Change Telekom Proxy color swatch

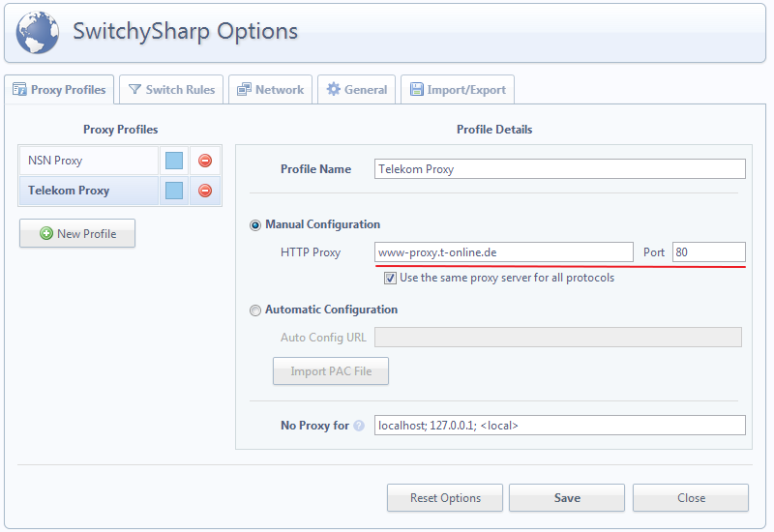pyautogui.click(x=174, y=191)
